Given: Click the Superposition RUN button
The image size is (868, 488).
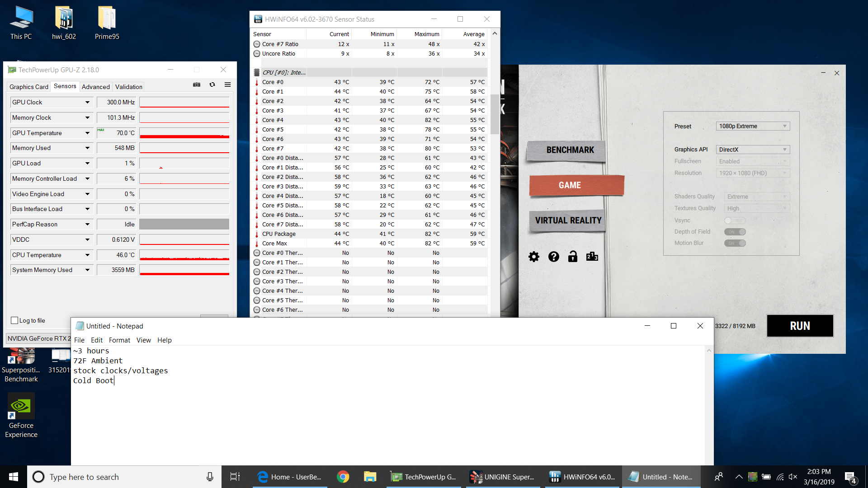Looking at the screenshot, I should 800,326.
